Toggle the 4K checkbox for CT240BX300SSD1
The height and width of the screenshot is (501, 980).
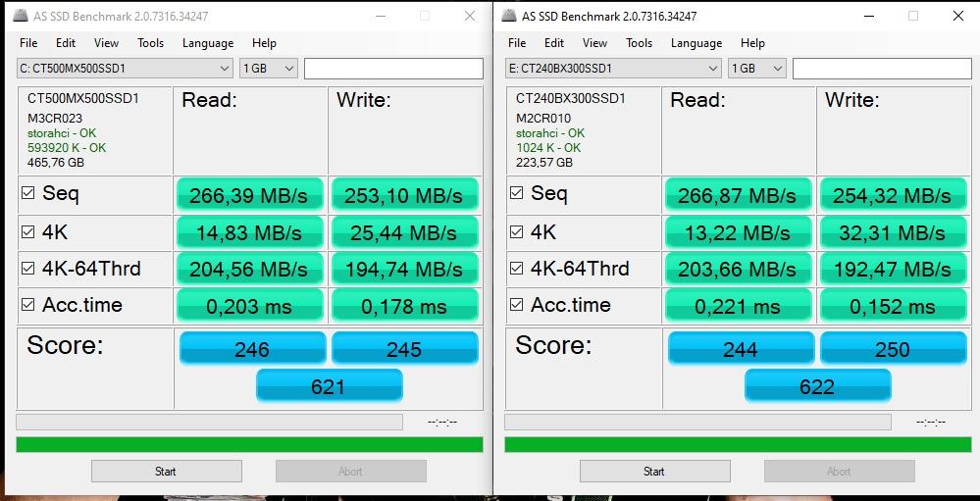[516, 232]
